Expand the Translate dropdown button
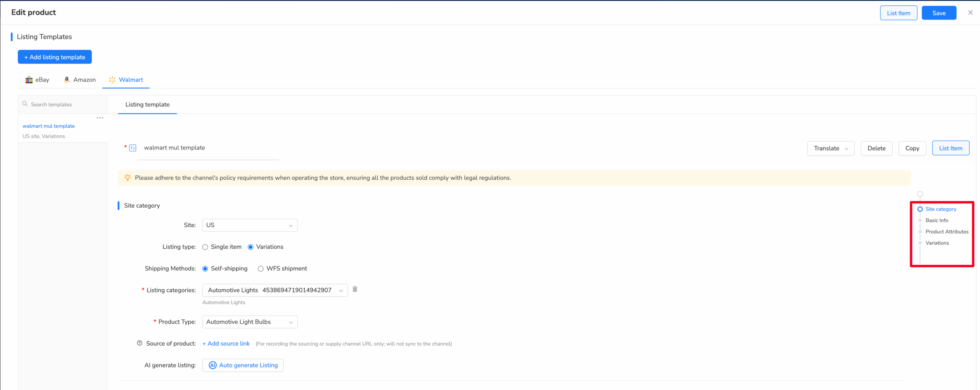Screen dimensions: 980x390 (831, 148)
